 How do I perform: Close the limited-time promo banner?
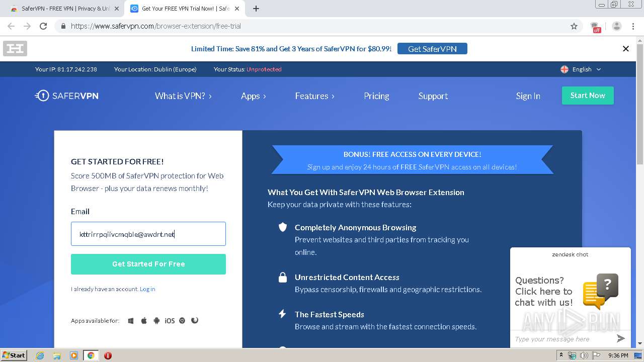click(626, 49)
